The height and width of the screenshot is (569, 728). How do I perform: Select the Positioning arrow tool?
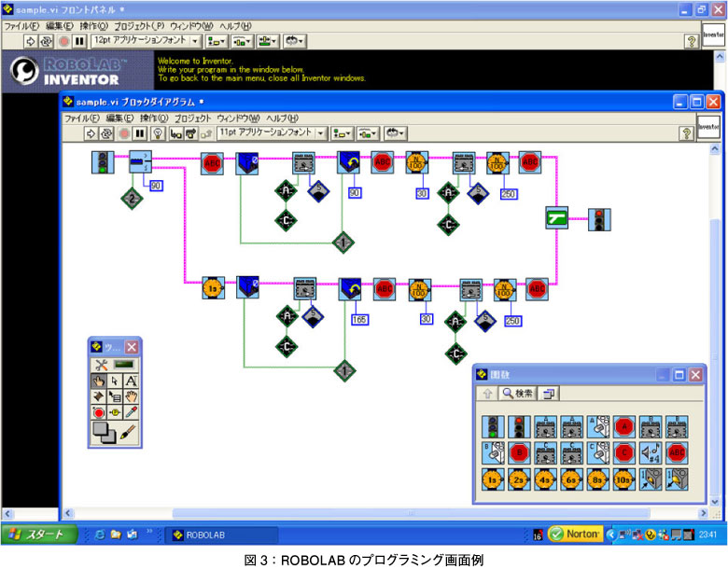[x=115, y=382]
